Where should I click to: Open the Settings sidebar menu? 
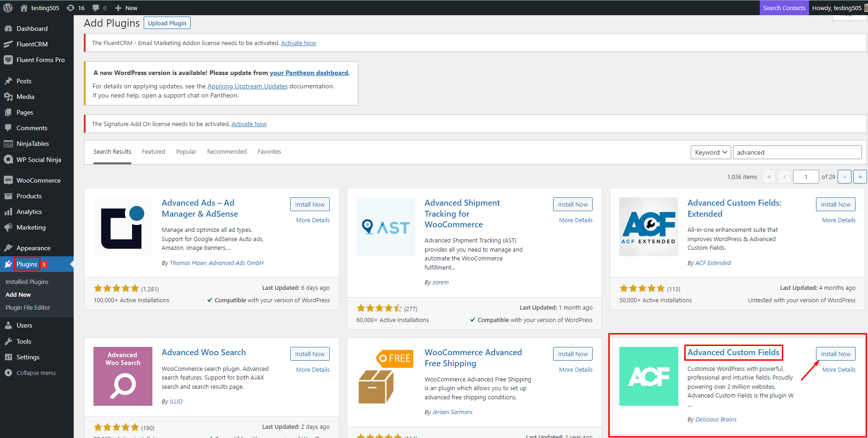pos(28,357)
